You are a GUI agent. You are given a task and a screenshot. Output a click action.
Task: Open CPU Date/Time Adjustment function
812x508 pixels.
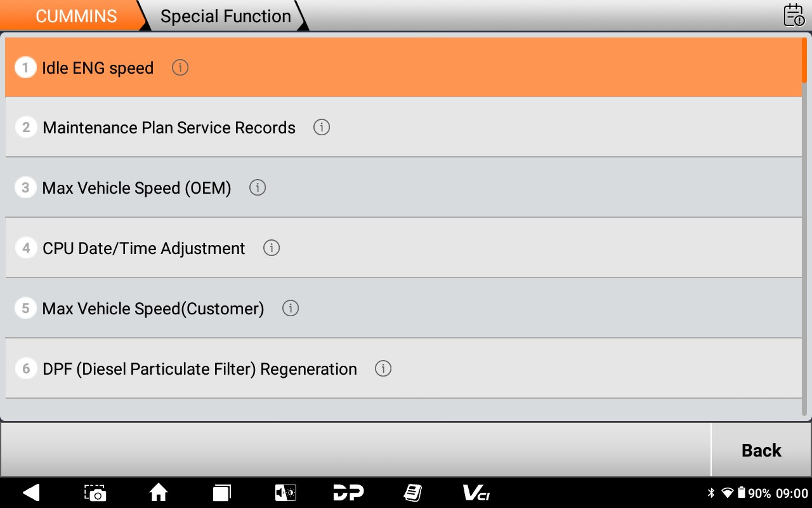pyautogui.click(x=143, y=248)
